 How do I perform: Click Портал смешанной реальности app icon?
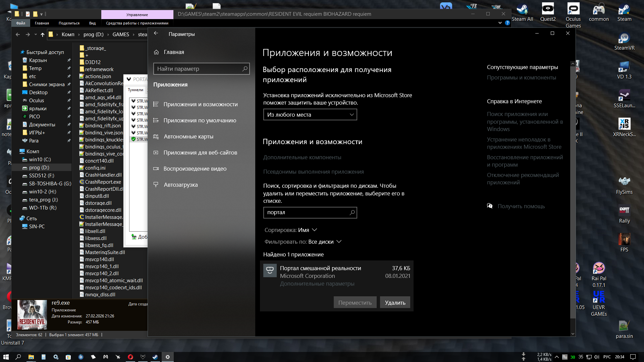(270, 270)
